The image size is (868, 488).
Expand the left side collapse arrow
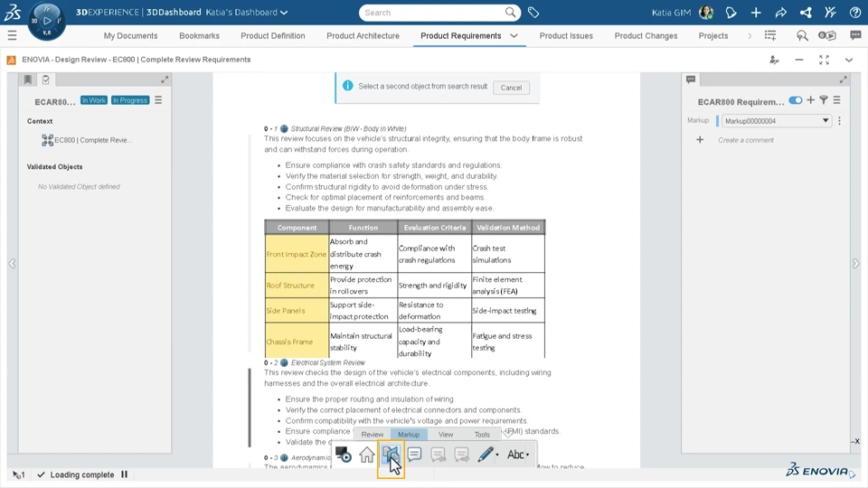(12, 263)
